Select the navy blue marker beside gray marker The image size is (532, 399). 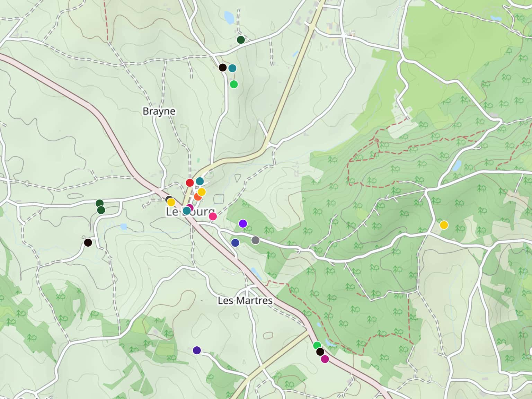(x=235, y=243)
